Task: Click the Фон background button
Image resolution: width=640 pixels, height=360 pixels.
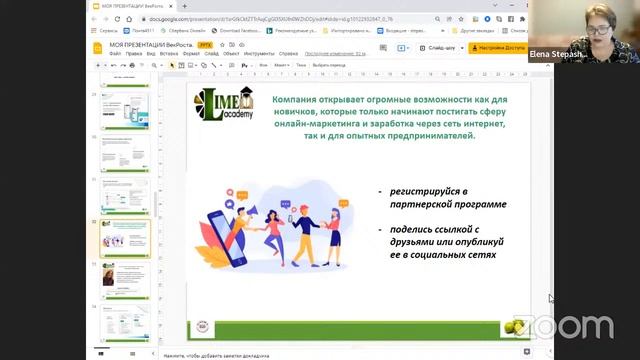Action: (x=263, y=65)
